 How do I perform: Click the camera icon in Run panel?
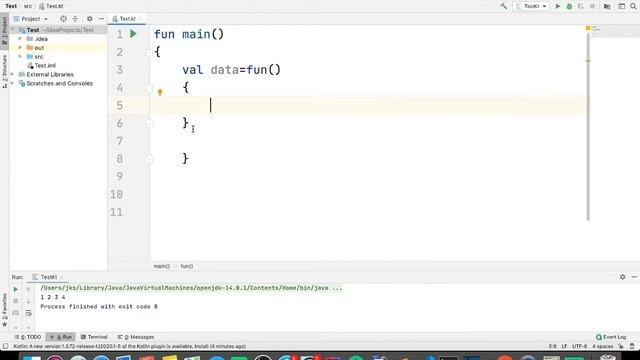16,313
